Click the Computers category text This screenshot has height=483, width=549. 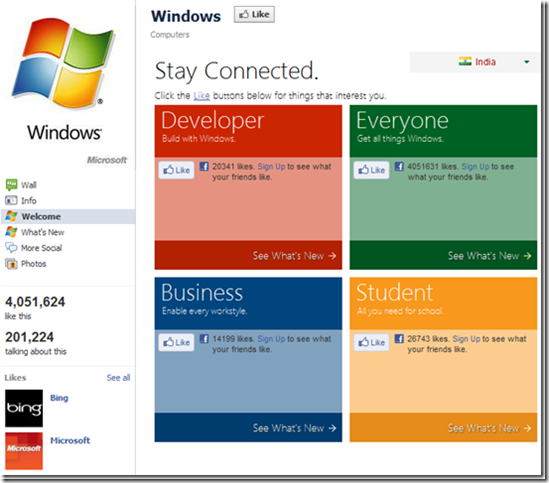[x=170, y=35]
